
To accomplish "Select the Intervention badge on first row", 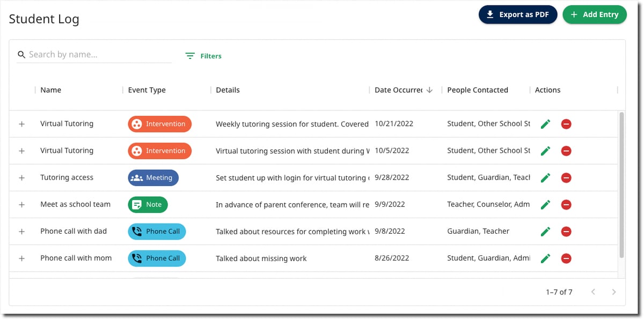I will [x=159, y=124].
